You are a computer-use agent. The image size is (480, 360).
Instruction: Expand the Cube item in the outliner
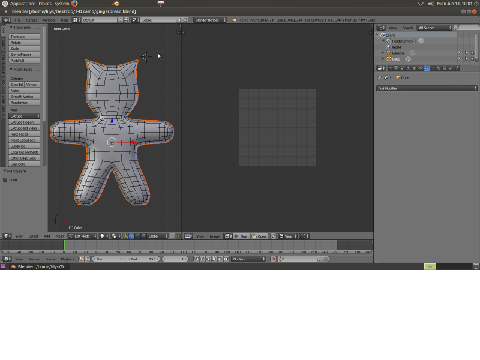(x=383, y=59)
